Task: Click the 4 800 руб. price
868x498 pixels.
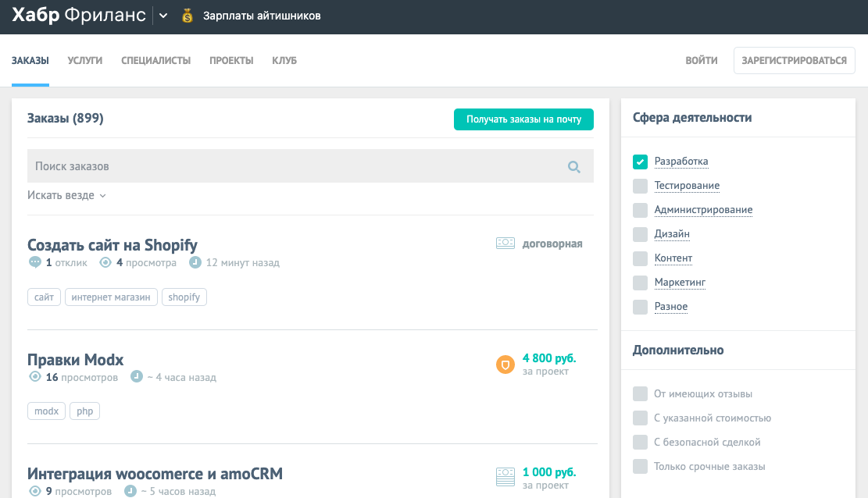Action: (549, 358)
